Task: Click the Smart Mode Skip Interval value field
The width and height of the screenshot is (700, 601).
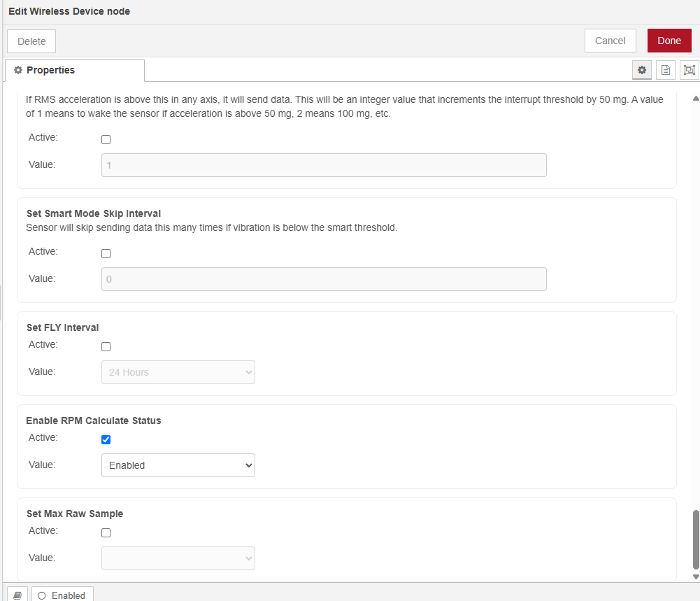Action: click(x=324, y=279)
